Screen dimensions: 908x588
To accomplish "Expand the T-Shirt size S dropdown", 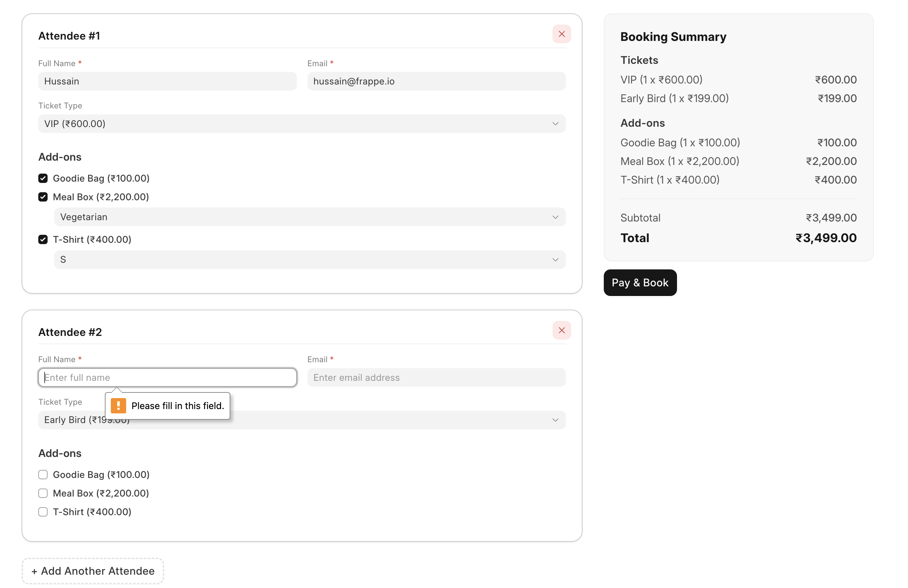I will 310,260.
